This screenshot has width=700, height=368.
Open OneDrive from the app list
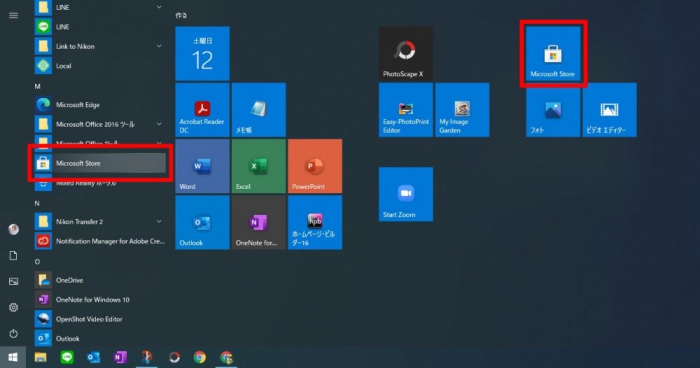[x=100, y=280]
